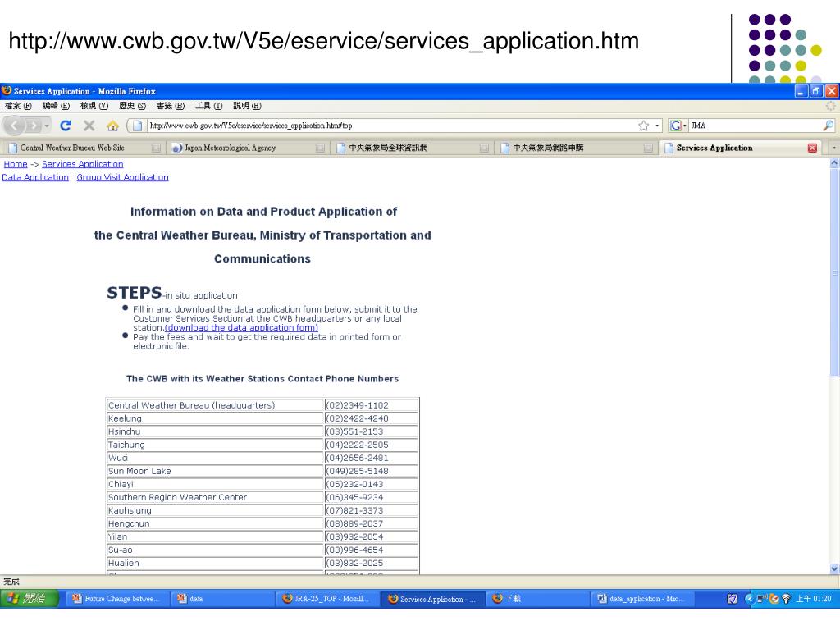Click the Firefox icon in title bar
This screenshot has height=630, width=840.
pos(7,90)
